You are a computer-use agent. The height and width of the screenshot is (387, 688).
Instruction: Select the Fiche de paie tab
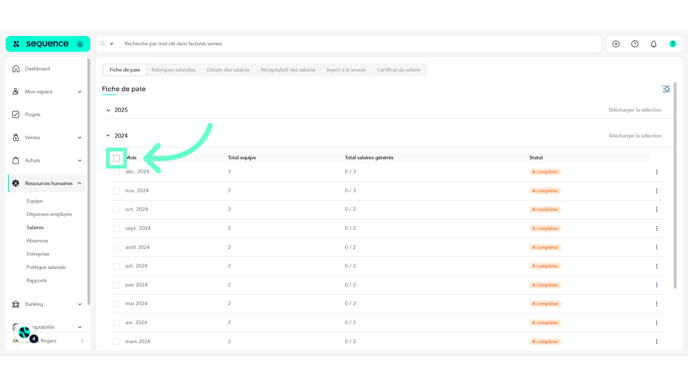pyautogui.click(x=125, y=70)
